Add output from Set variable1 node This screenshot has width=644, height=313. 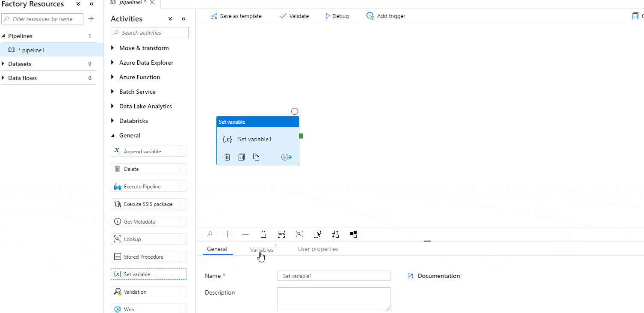287,157
